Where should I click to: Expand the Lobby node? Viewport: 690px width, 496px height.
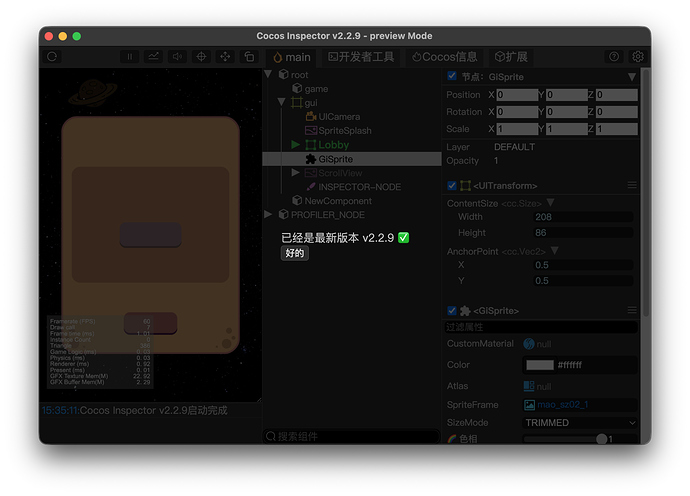[295, 144]
